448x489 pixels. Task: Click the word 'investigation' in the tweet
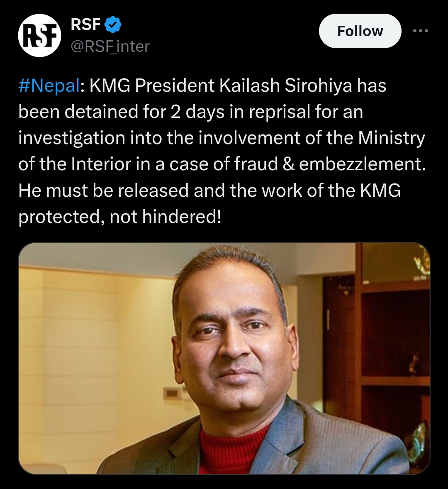(72, 138)
